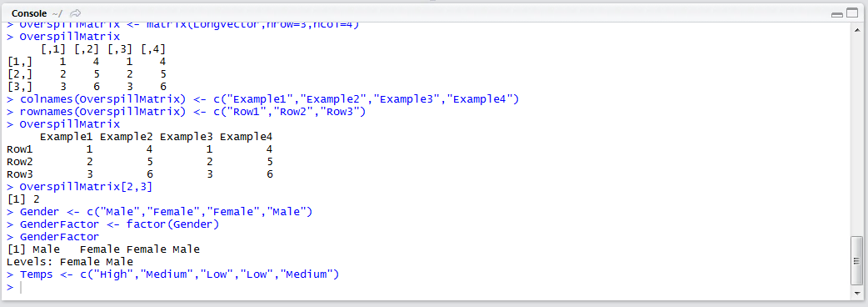The image size is (868, 307).
Task: Select the Console tab
Action: click(28, 13)
